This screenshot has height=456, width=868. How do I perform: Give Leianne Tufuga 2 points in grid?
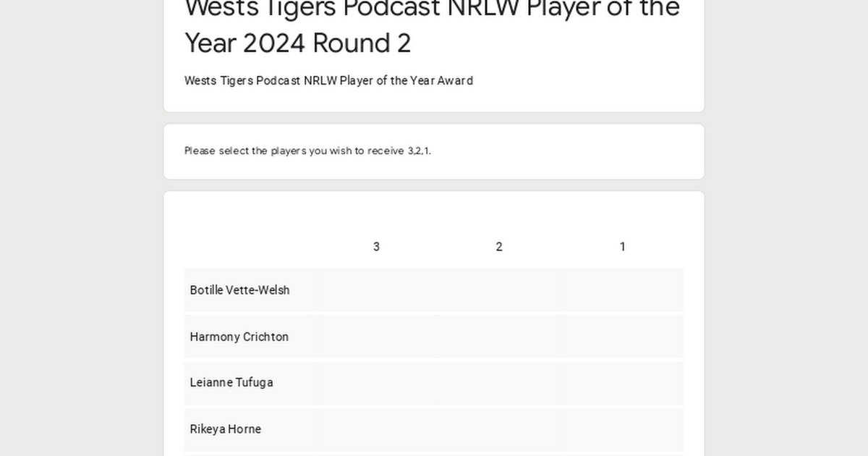(499, 383)
